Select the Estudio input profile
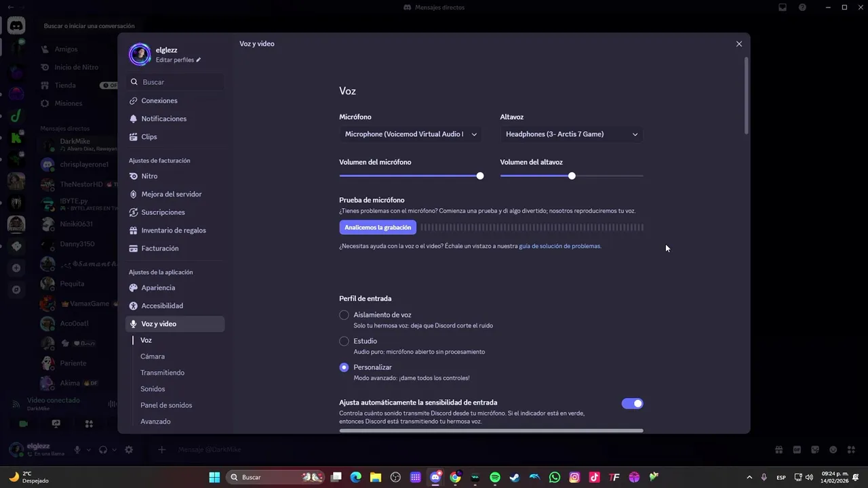 tap(344, 341)
